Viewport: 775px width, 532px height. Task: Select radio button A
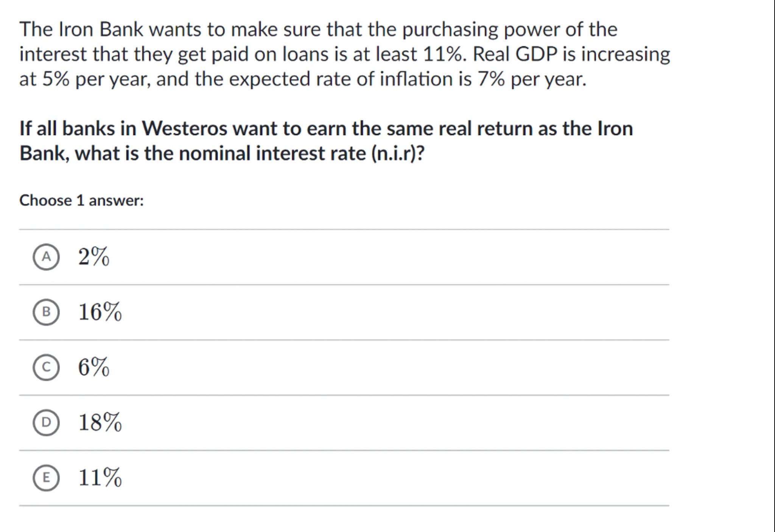(46, 257)
